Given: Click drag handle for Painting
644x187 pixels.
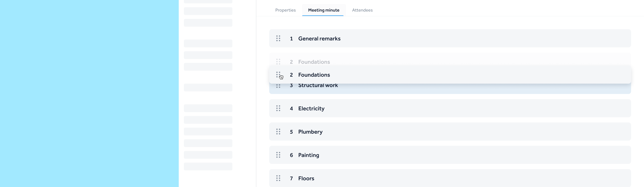Looking at the screenshot, I should 278,155.
